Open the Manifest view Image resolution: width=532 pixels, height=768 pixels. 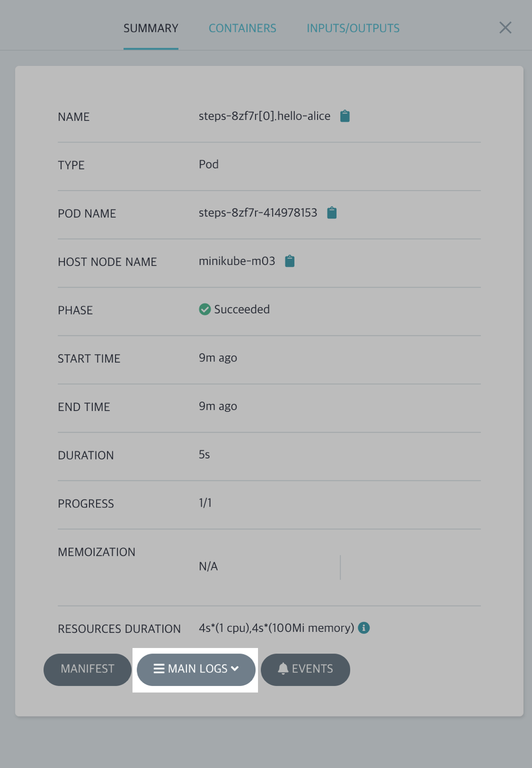87,669
